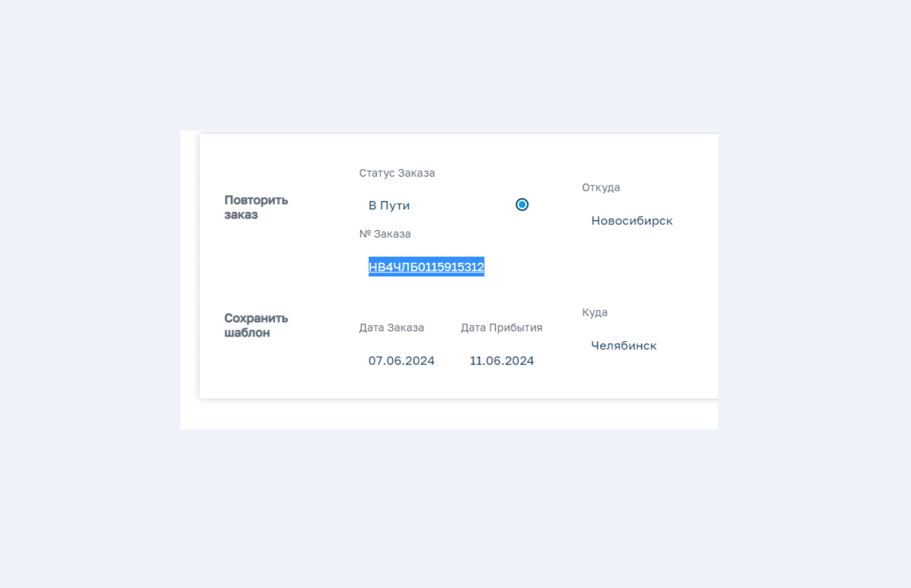The image size is (911, 588).
Task: Click the Статус Заказа label
Action: point(397,173)
